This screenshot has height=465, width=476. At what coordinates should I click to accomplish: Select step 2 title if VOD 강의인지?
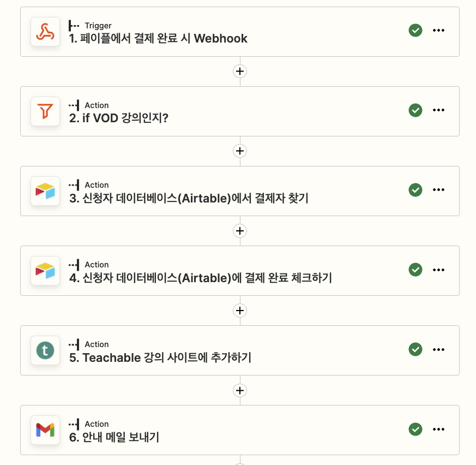119,118
